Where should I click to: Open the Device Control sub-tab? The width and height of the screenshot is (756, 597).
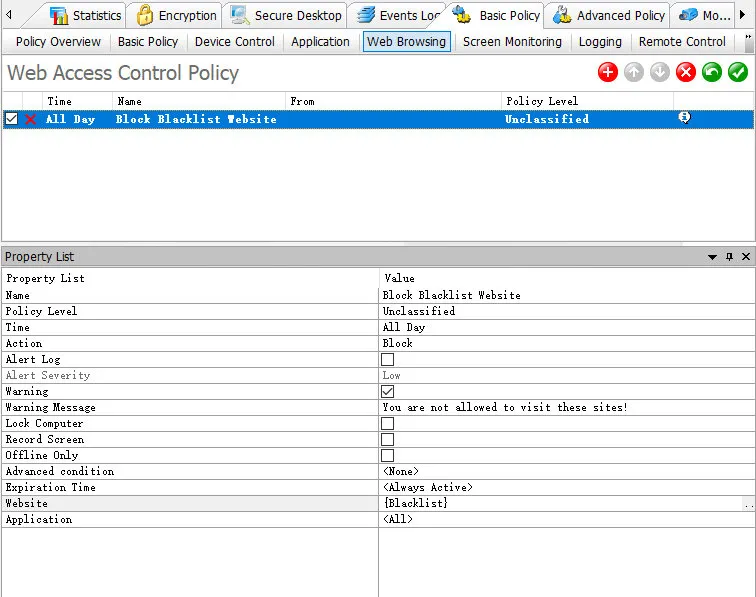coord(234,42)
